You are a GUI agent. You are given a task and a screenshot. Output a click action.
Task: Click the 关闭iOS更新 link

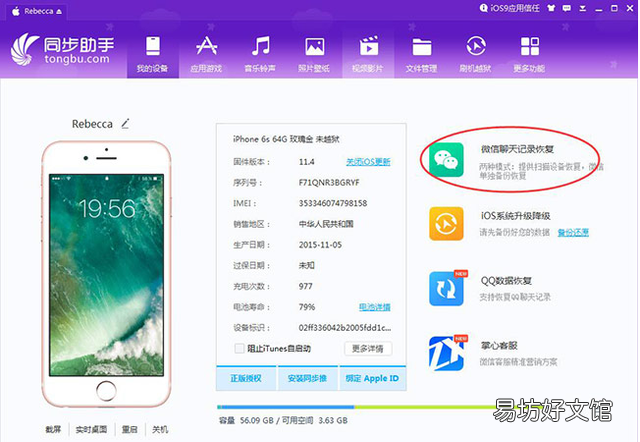pos(368,162)
